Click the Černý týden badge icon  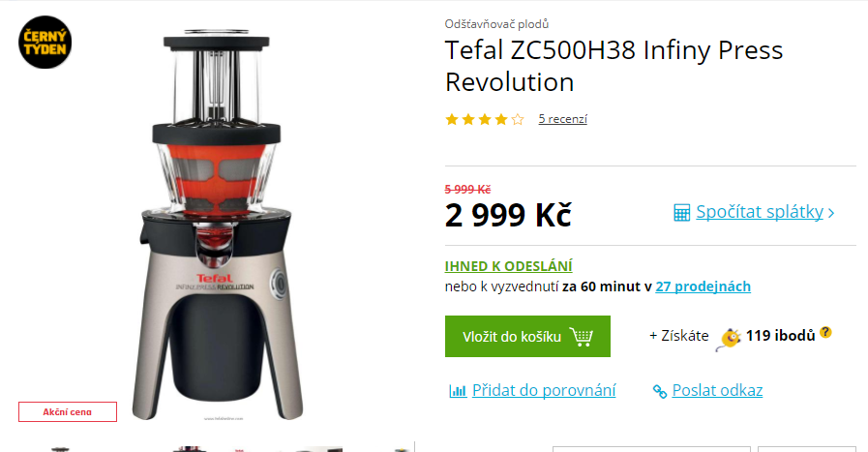pyautogui.click(x=45, y=43)
